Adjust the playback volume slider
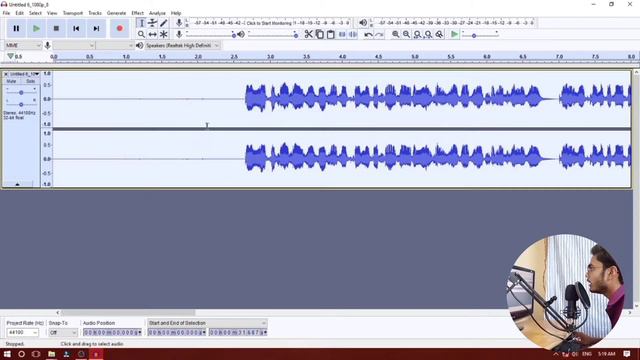Screen dimensions: 640x360 pyautogui.click(x=273, y=35)
